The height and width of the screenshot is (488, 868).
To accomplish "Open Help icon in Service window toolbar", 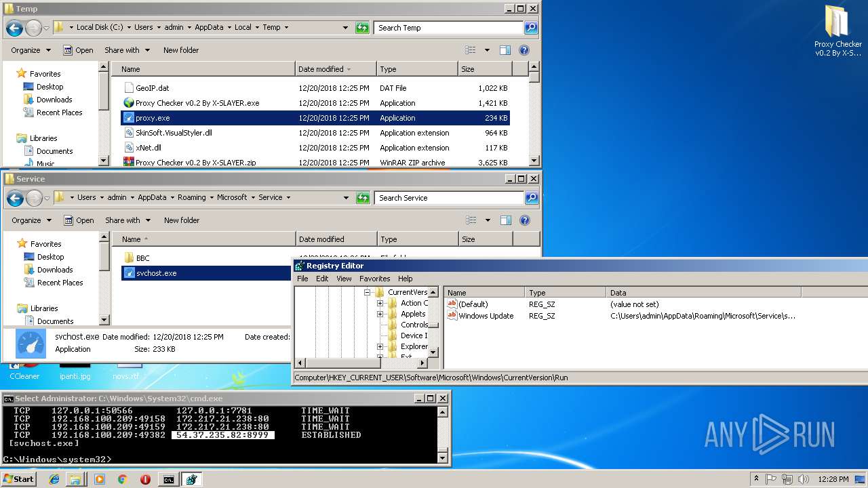I will (524, 220).
